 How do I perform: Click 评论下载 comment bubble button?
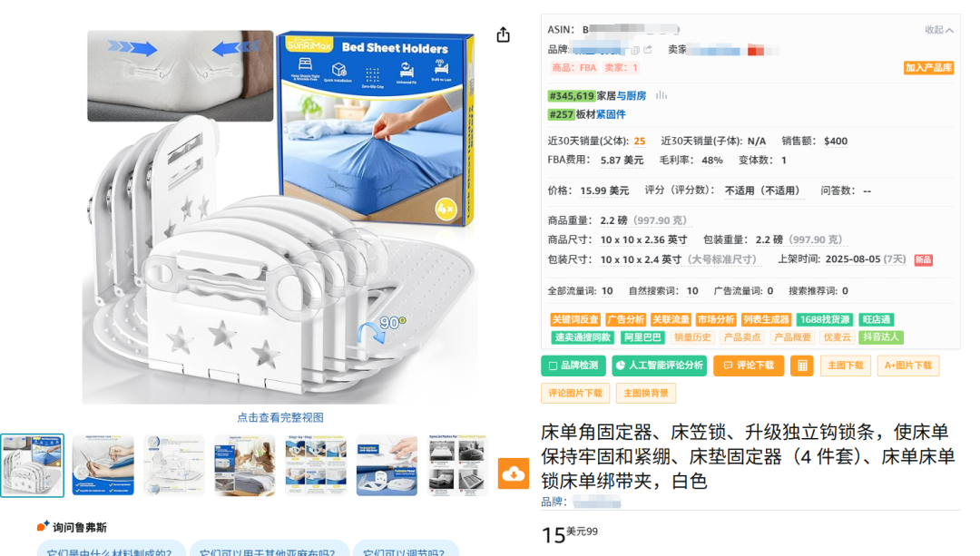pos(749,366)
